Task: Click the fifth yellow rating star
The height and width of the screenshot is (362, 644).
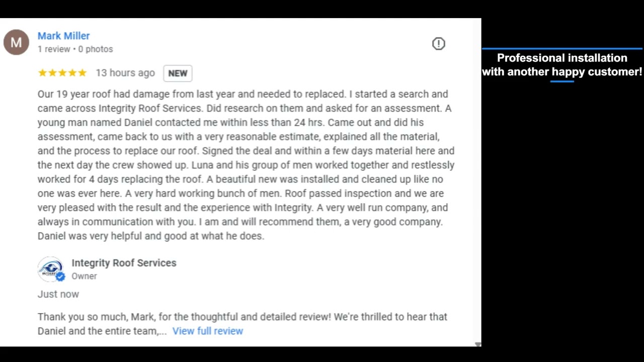Action: pos(83,73)
